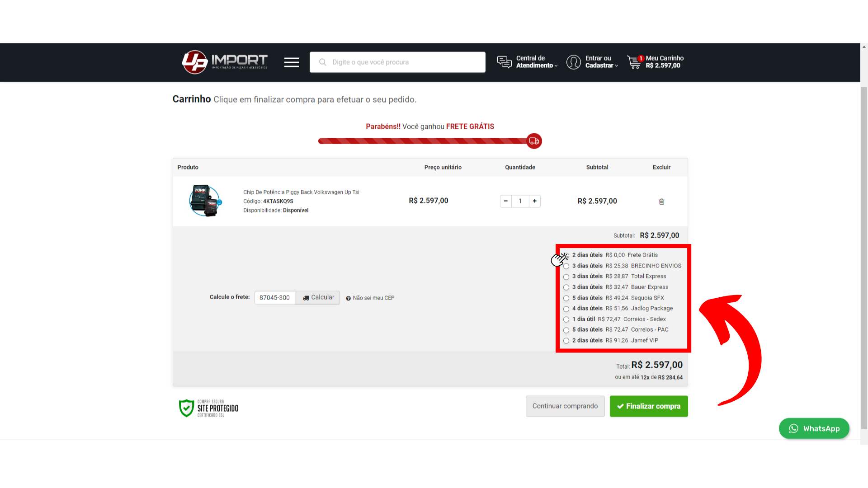This screenshot has width=868, height=488.
Task: Click the 12x de R$ 284,64 installment text
Action: [661, 377]
